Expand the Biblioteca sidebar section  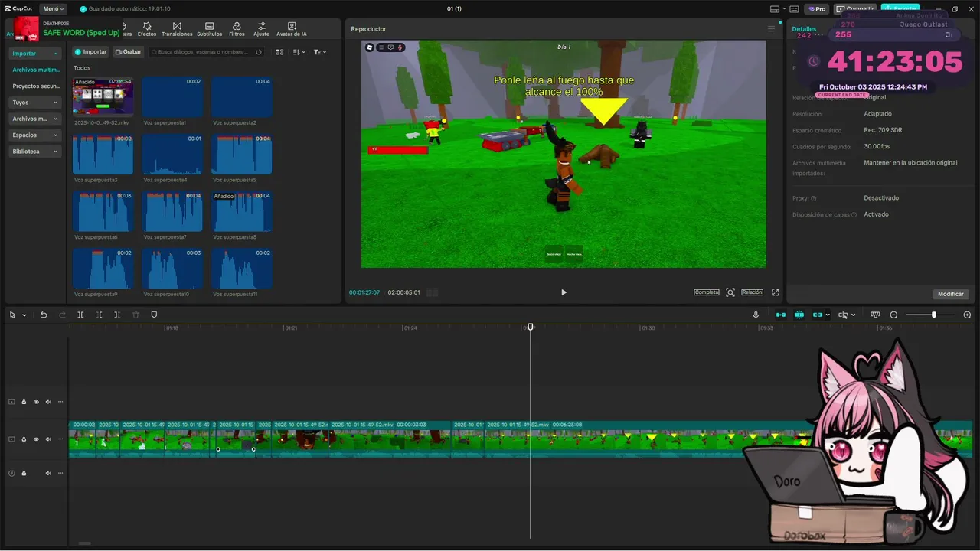35,152
